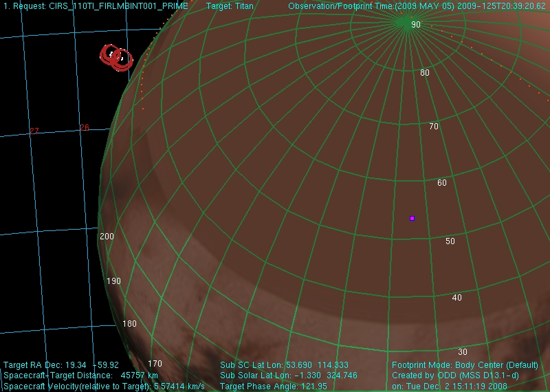Click the creation date Tue Dec 2 text

[450, 386]
